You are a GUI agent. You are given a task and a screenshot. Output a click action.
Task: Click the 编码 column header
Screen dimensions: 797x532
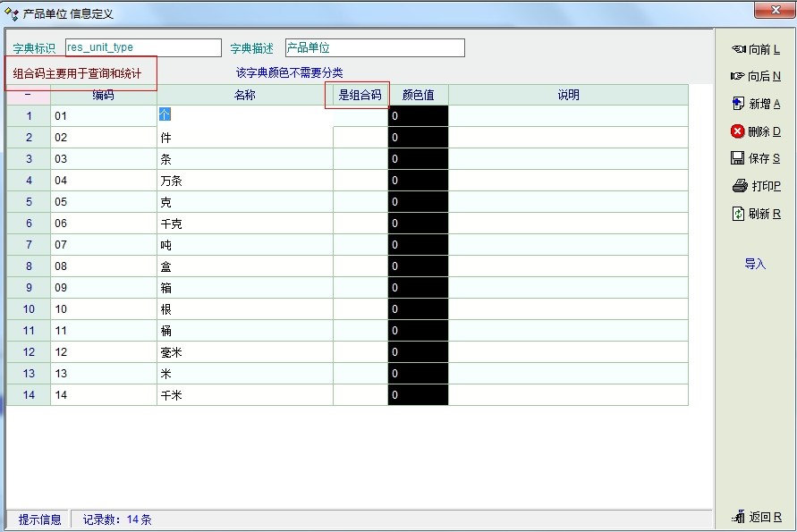[104, 95]
